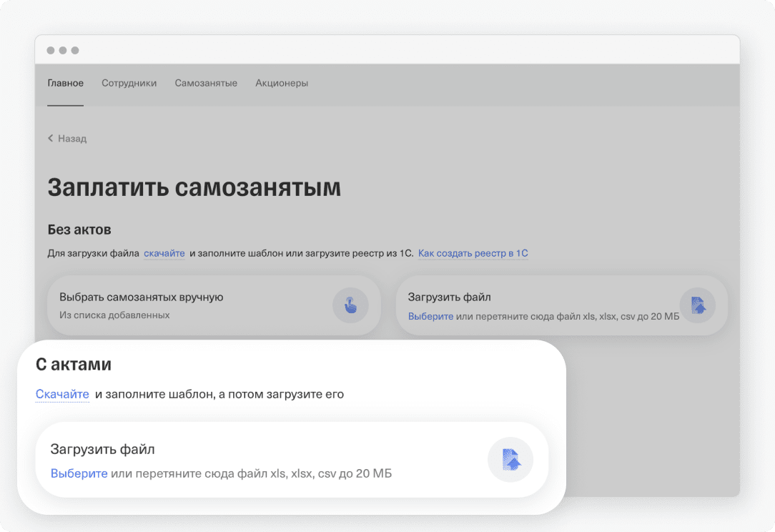Viewport: 775px width, 532px height.
Task: Open the Сотрудники tab
Action: tap(129, 83)
